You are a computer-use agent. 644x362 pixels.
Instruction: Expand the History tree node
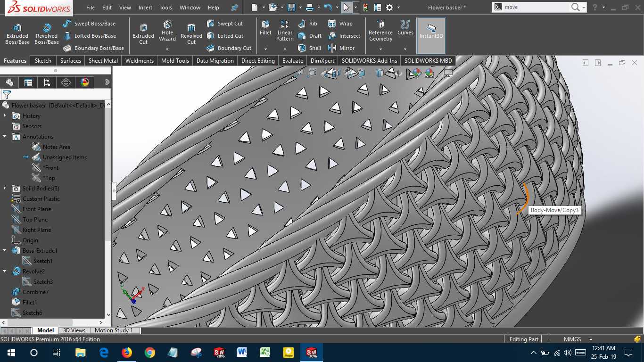(x=5, y=115)
